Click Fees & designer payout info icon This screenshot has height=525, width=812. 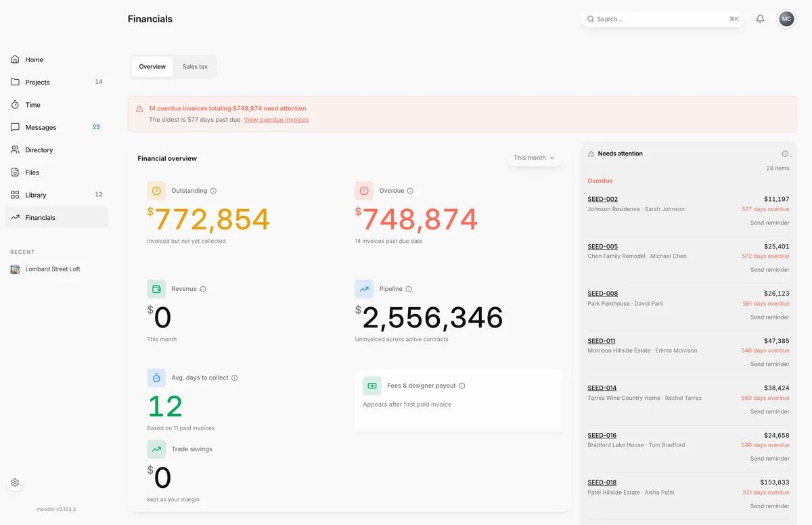click(462, 386)
